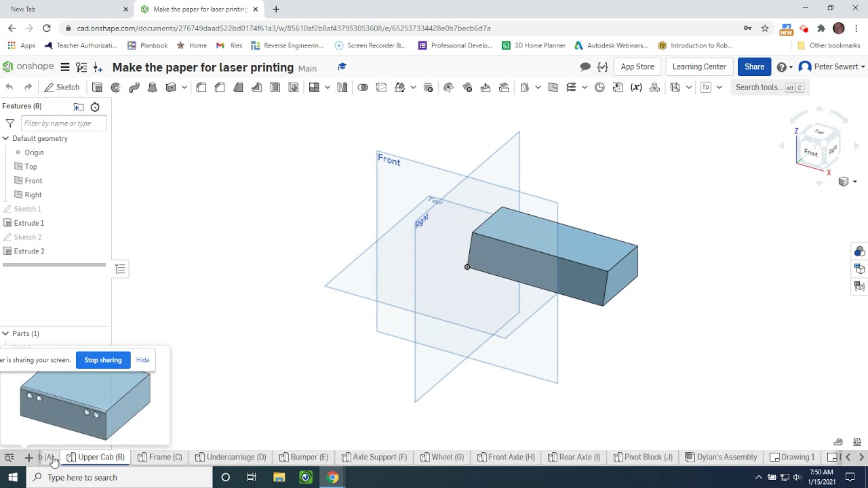Image resolution: width=868 pixels, height=488 pixels.
Task: Click Stop sharing button
Action: [x=103, y=360]
